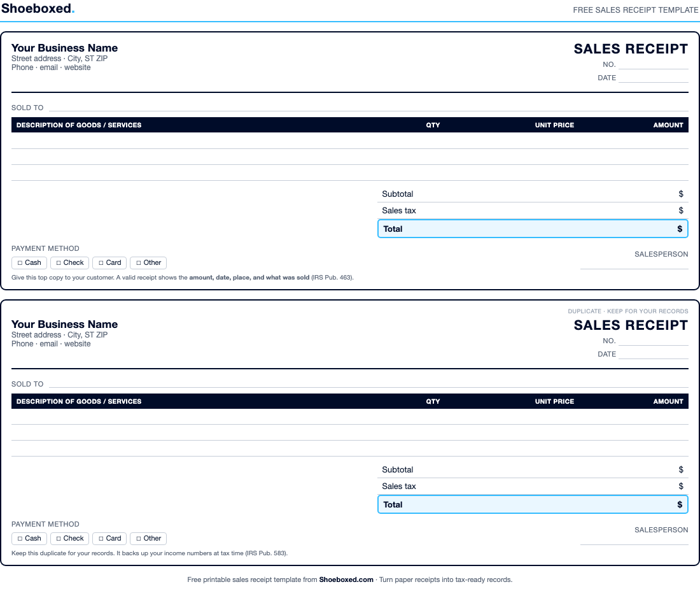Click PAYMENT METHOD label on the top receipt
This screenshot has width=700, height=596.
coord(46,248)
